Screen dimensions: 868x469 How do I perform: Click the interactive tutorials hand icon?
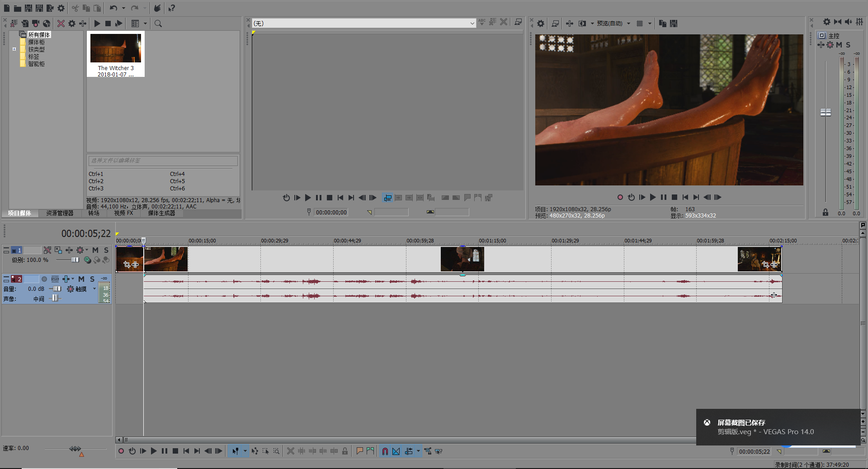(x=157, y=8)
